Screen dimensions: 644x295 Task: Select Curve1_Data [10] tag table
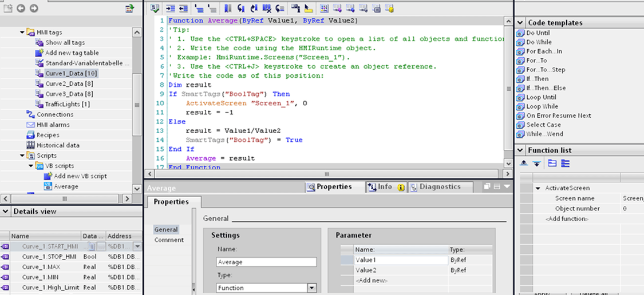coord(72,73)
